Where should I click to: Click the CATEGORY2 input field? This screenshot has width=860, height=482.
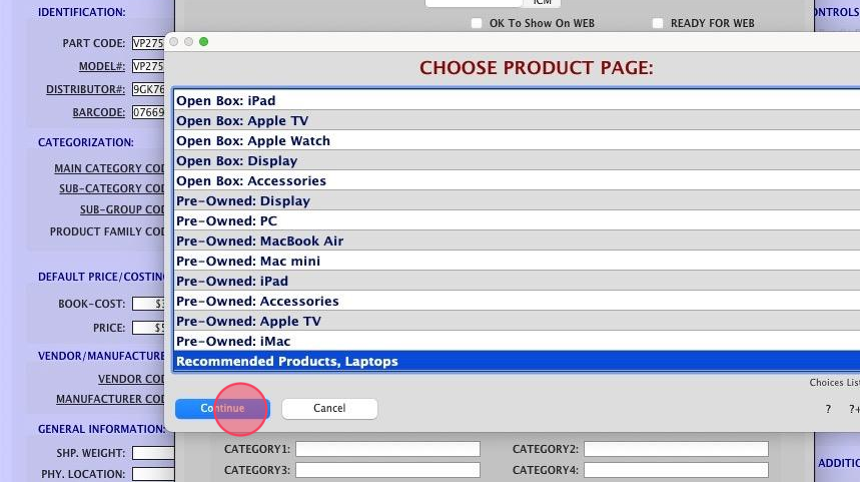pos(676,449)
